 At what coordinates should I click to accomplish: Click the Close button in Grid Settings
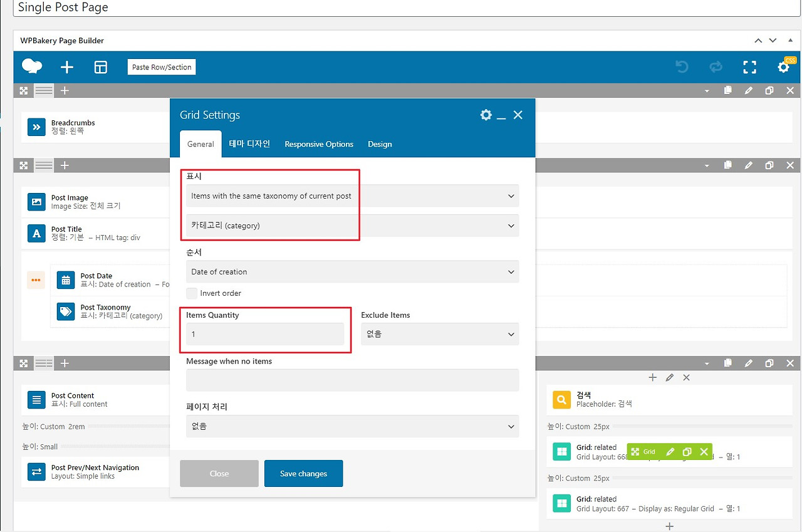click(x=219, y=474)
